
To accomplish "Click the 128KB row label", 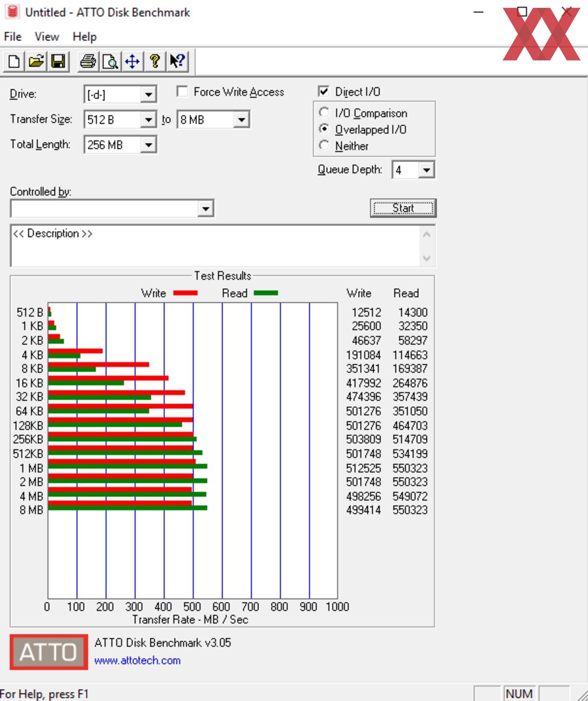I will pos(28,426).
